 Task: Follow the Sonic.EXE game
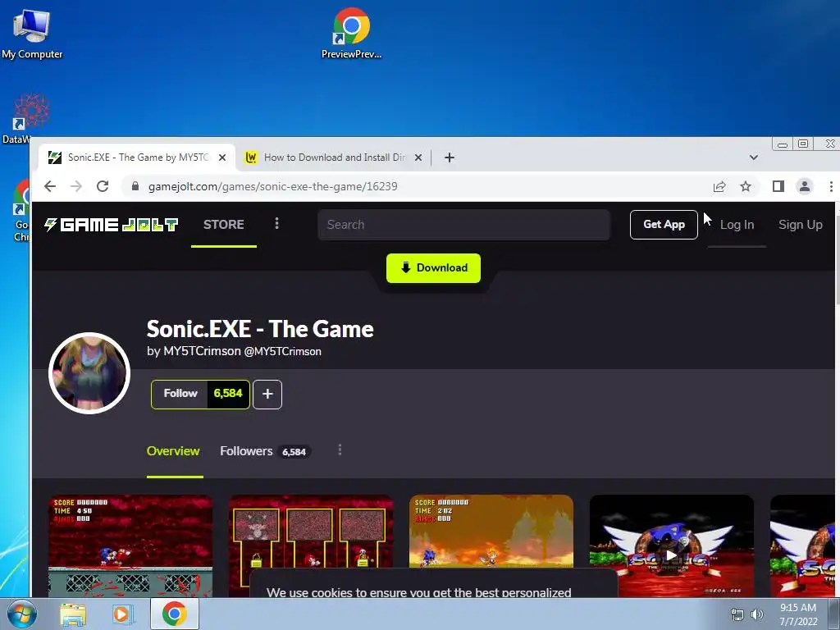click(x=180, y=394)
